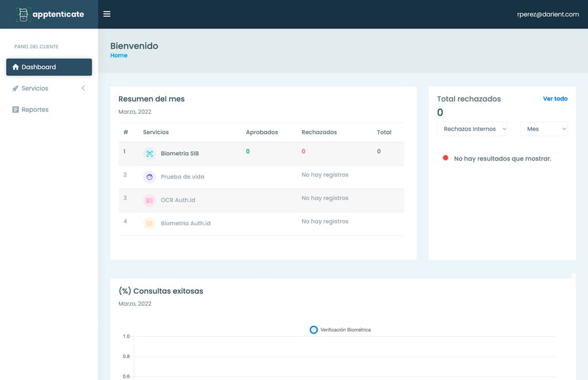This screenshot has width=588, height=380.
Task: Click the apptenticate logo icon
Action: click(x=23, y=14)
